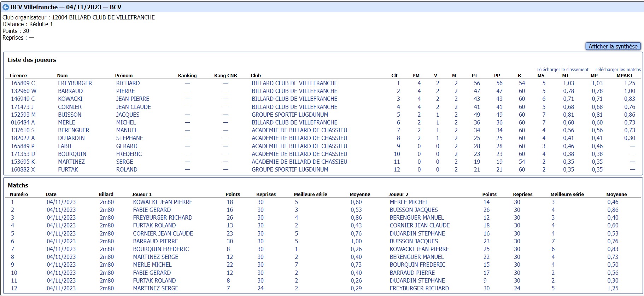The height and width of the screenshot is (296, 644).
Task: Select licence 165809 C
Action: [23, 83]
